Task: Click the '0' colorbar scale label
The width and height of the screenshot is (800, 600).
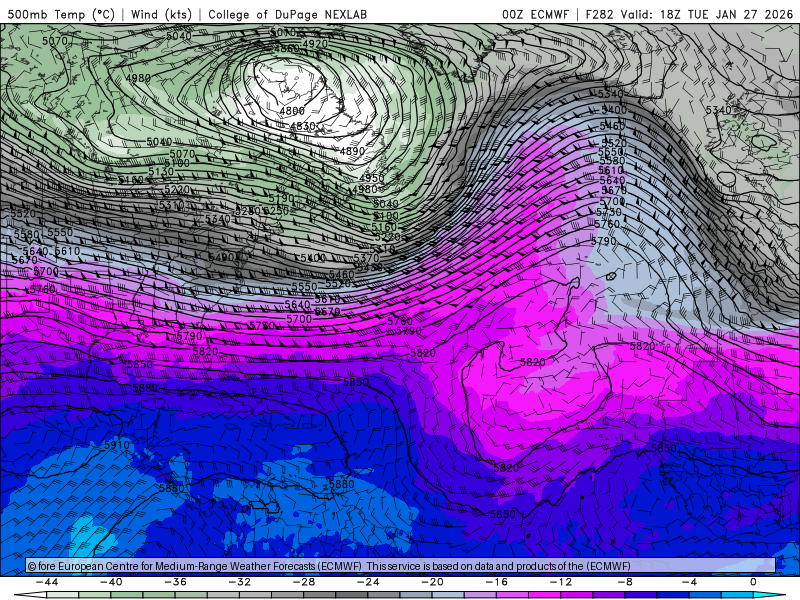Action: pyautogui.click(x=754, y=582)
